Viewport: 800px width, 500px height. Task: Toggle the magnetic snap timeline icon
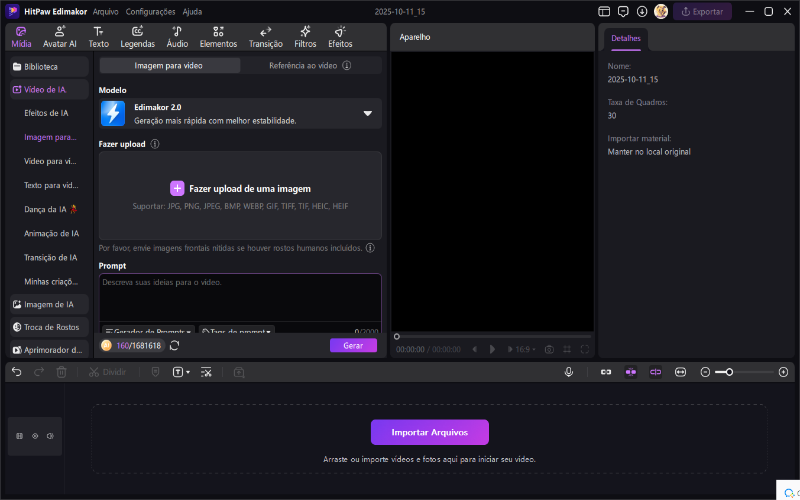[631, 372]
